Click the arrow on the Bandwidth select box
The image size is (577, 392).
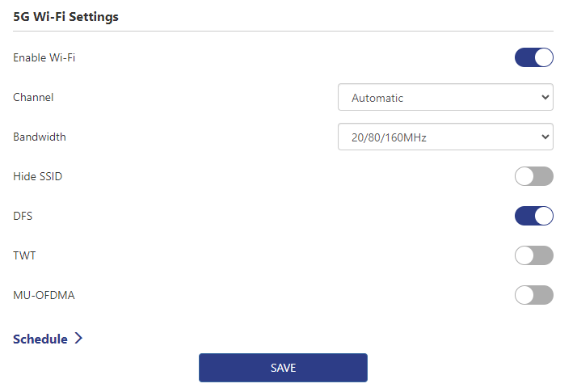tap(544, 137)
